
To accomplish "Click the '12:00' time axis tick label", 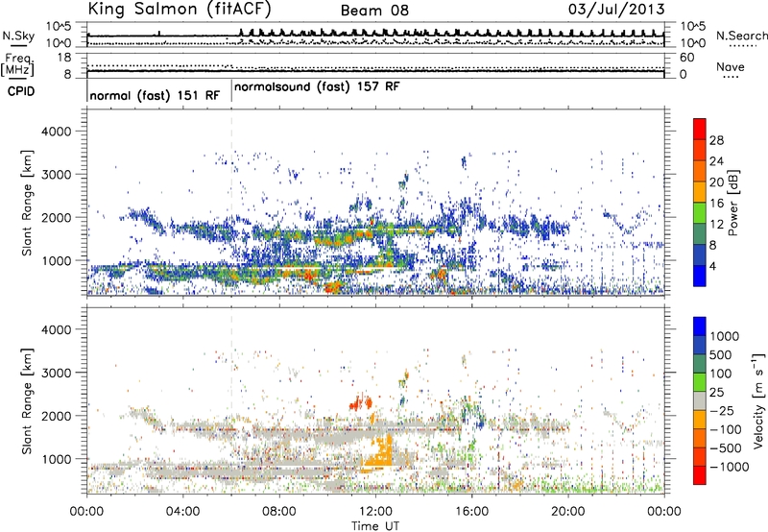I will 375,512.
